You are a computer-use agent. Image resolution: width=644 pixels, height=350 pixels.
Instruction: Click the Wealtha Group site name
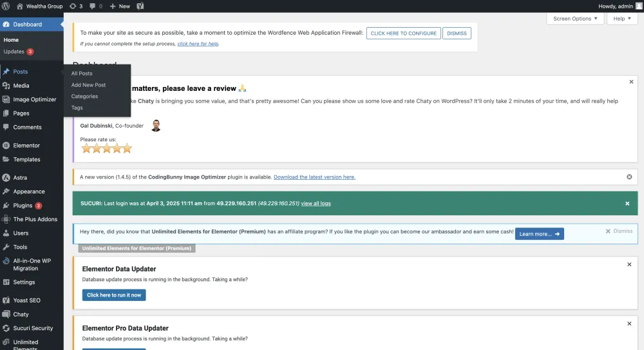pyautogui.click(x=44, y=6)
